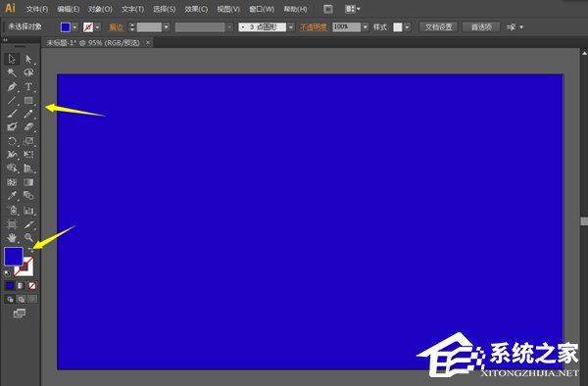Select the Lasso tool
The image size is (588, 386).
28,72
